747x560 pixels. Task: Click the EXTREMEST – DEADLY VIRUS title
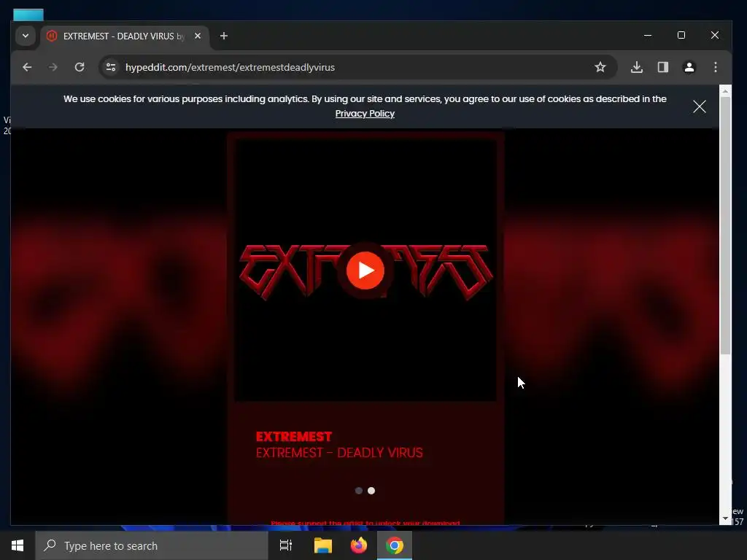(339, 453)
